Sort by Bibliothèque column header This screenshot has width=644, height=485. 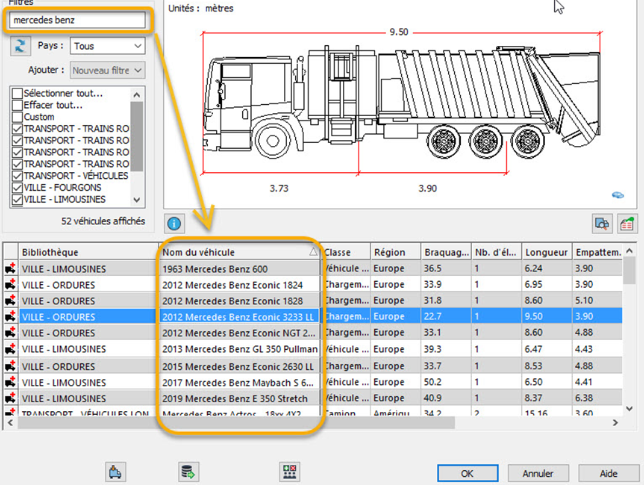(88, 252)
